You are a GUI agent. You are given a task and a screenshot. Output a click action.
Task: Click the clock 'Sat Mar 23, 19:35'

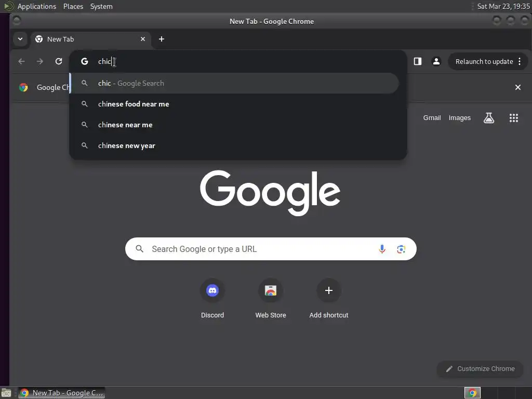pyautogui.click(x=503, y=6)
